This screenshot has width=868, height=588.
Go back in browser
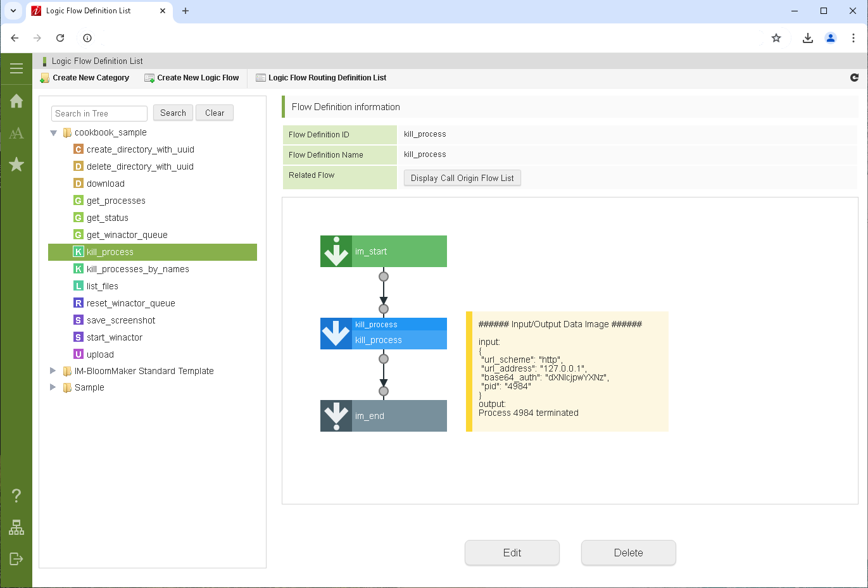(15, 38)
